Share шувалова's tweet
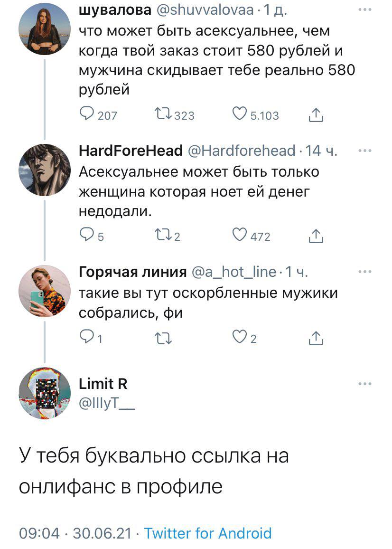 316,114
